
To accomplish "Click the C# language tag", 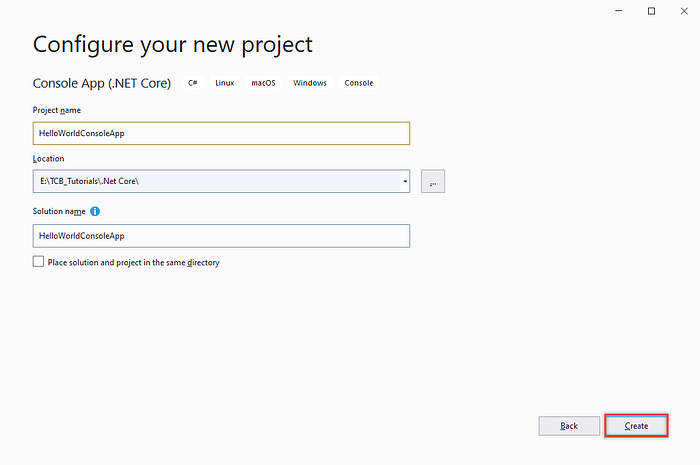I will coord(193,83).
